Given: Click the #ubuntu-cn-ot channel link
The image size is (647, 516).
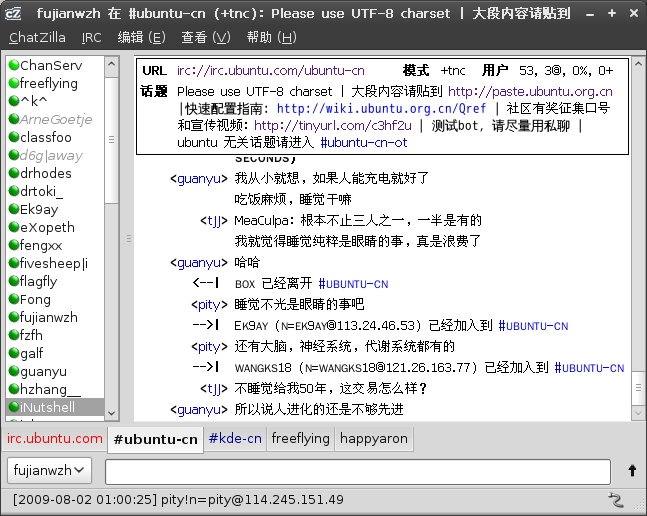Looking at the screenshot, I should click(x=364, y=143).
